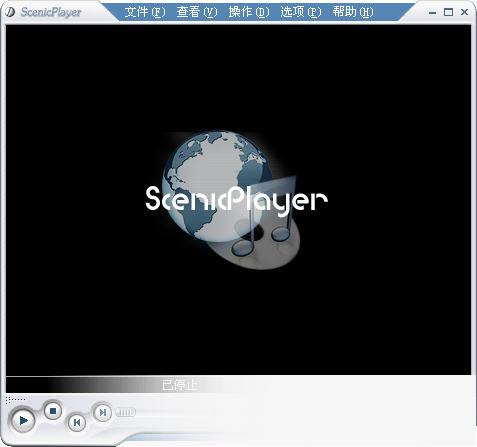Open the 文件(F) menu
The height and width of the screenshot is (447, 477).
(145, 12)
